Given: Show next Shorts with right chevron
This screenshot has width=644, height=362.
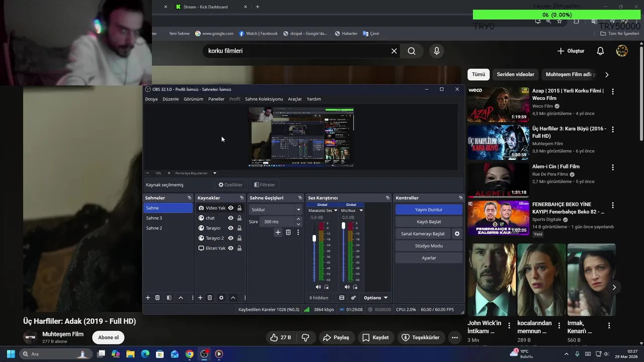Looking at the screenshot, I should (x=614, y=287).
